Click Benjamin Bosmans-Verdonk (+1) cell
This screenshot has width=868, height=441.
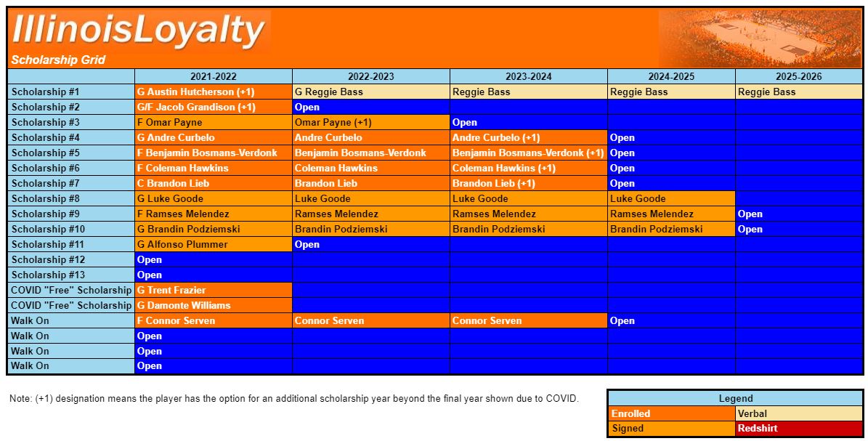coord(529,153)
